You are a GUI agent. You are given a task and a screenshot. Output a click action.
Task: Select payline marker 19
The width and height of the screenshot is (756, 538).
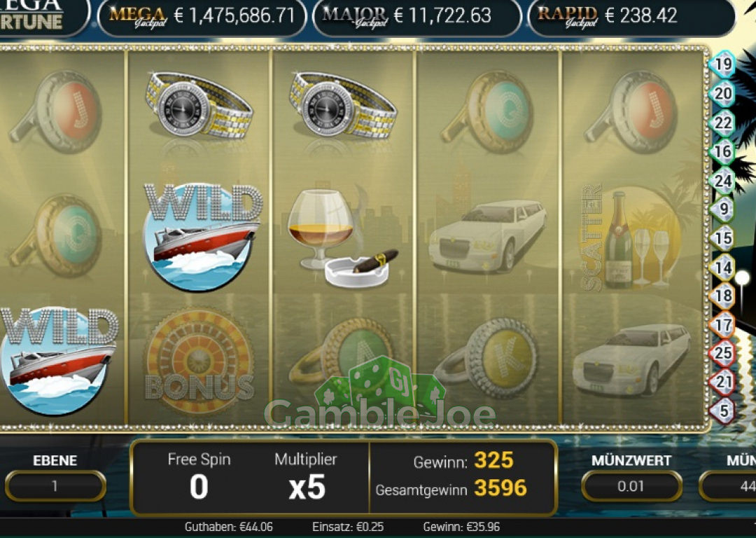722,64
